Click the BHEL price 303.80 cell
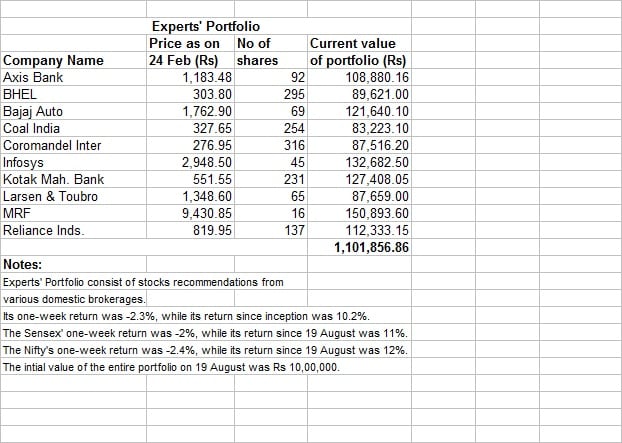The image size is (622, 443). (x=190, y=94)
